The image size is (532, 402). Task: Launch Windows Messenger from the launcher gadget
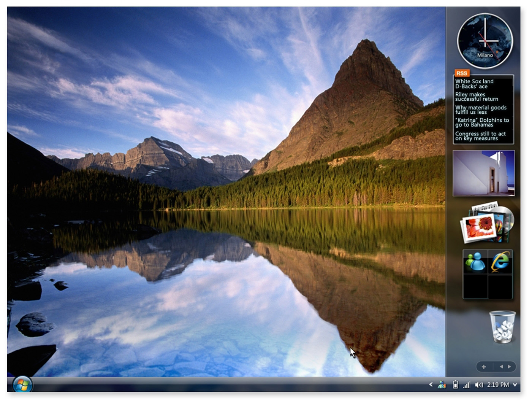[475, 262]
